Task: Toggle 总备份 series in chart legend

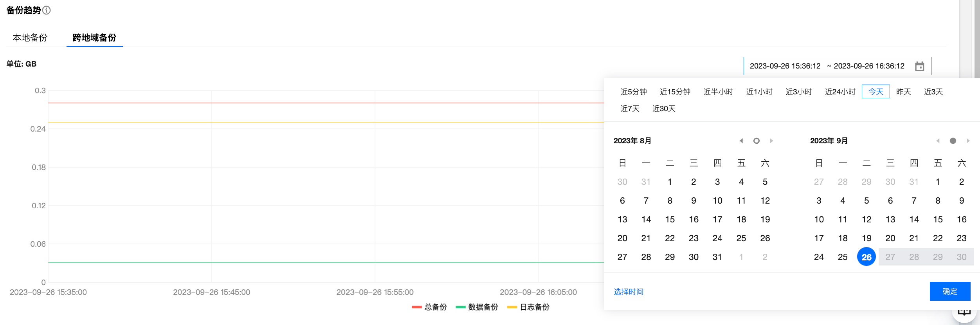Action: (x=429, y=307)
